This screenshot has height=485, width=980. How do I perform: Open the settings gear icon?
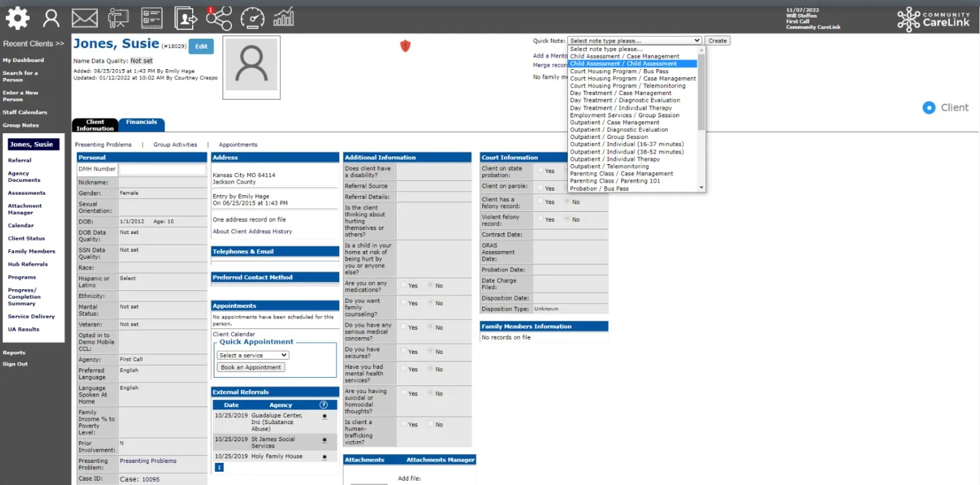pyautogui.click(x=16, y=18)
